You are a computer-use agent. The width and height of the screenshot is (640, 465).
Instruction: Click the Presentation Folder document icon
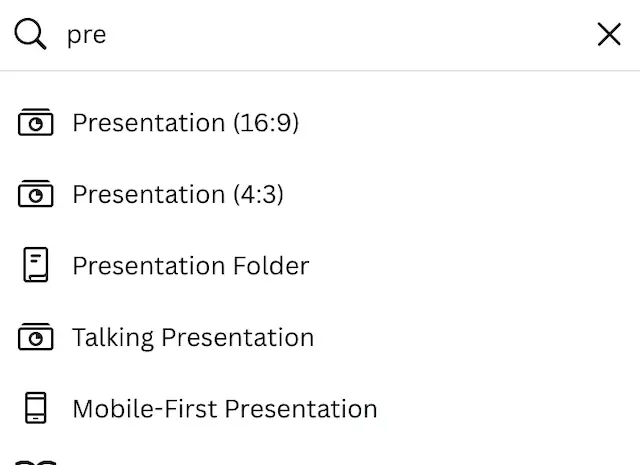[x=36, y=265]
